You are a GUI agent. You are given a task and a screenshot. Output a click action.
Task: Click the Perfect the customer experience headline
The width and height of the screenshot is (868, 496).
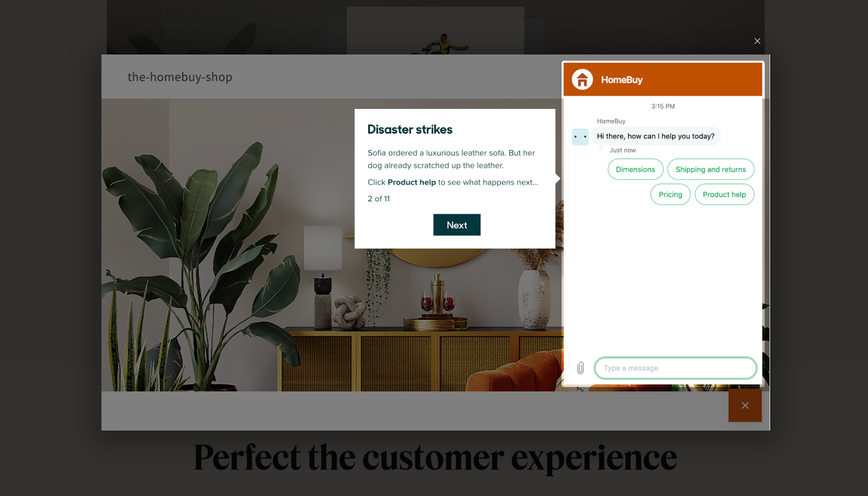click(x=436, y=458)
